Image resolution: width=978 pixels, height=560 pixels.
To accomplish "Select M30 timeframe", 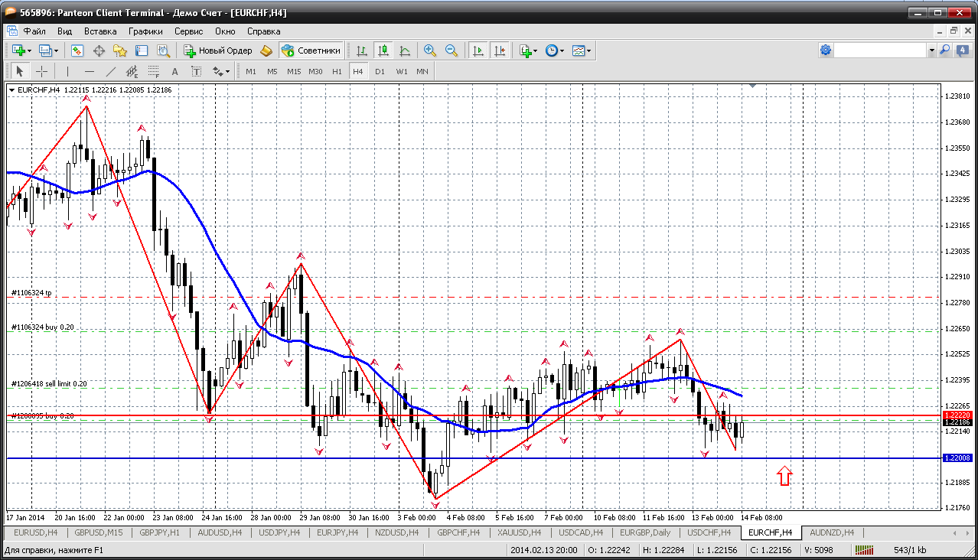I will [x=315, y=71].
